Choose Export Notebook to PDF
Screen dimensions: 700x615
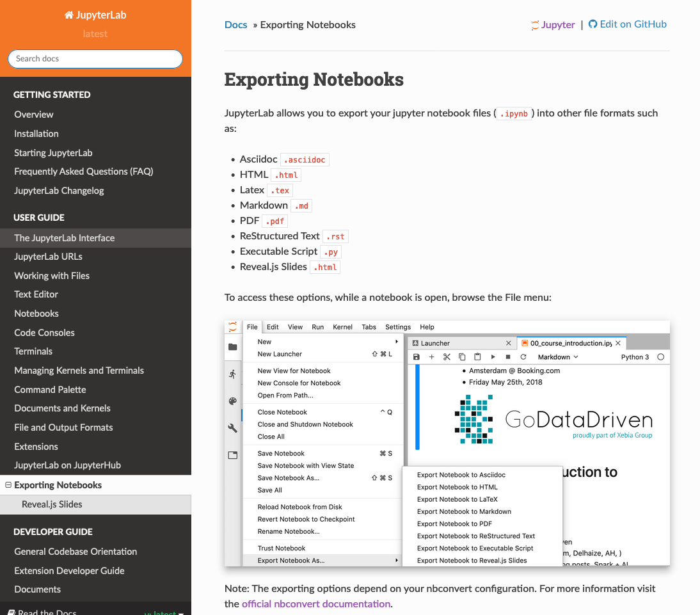coord(454,523)
